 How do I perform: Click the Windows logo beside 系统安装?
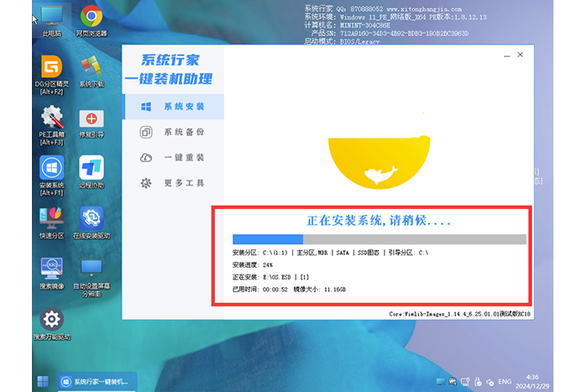pyautogui.click(x=146, y=107)
